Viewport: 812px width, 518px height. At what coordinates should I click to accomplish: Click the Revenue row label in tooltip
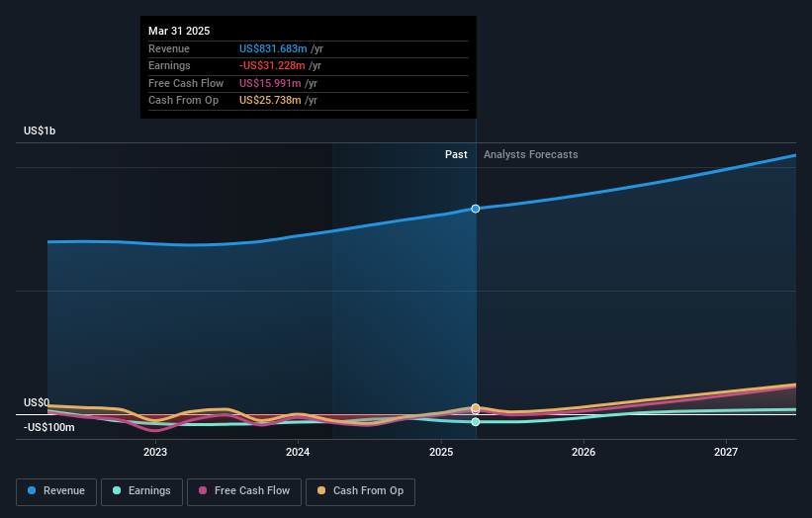(x=169, y=48)
